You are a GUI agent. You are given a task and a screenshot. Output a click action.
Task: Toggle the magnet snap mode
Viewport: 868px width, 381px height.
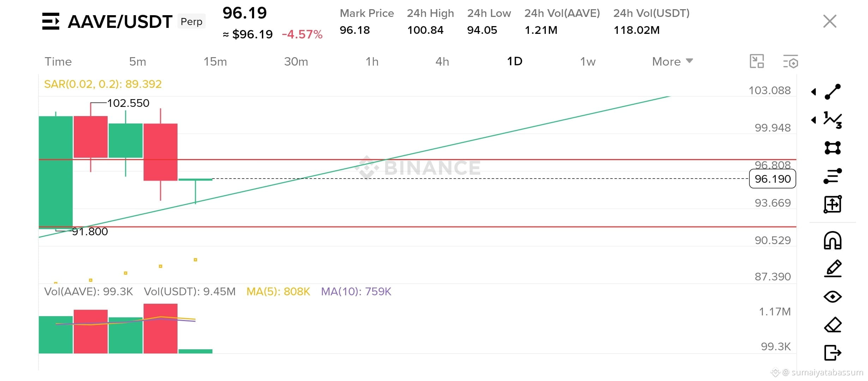tap(832, 240)
